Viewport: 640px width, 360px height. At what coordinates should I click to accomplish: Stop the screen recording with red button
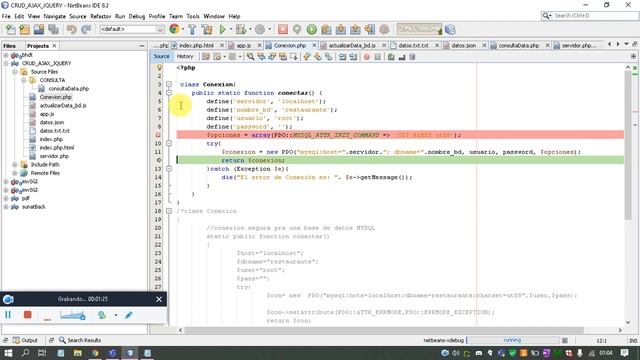point(27,315)
